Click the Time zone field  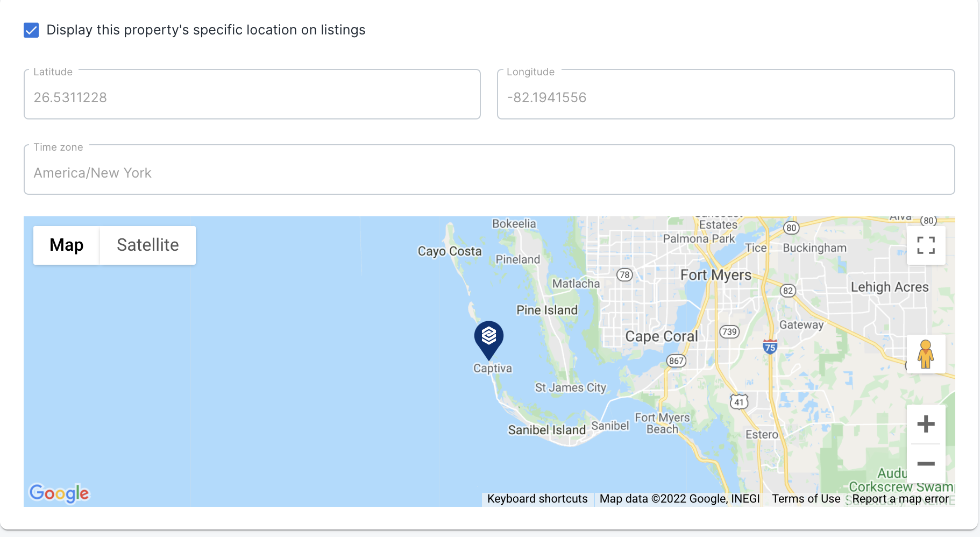[x=489, y=169]
